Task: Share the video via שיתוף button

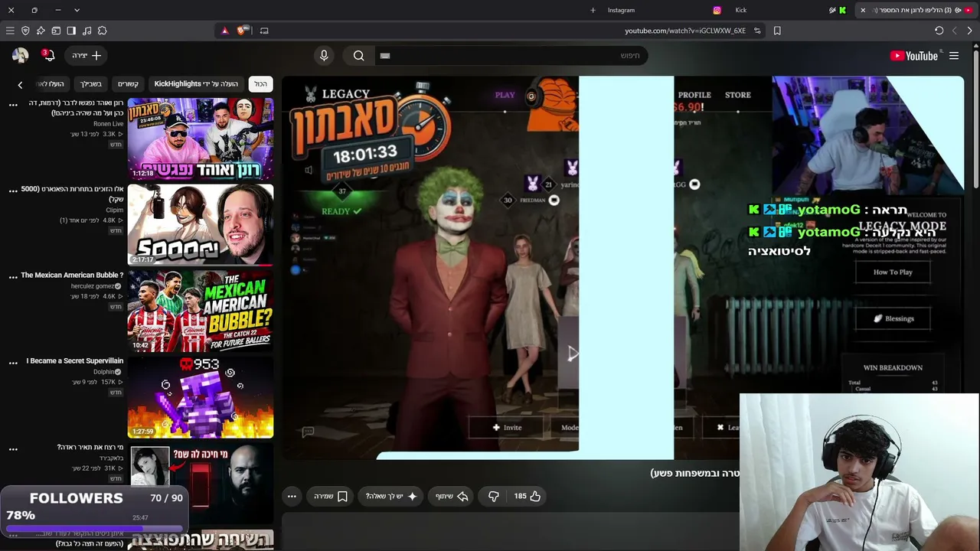Action: [451, 496]
